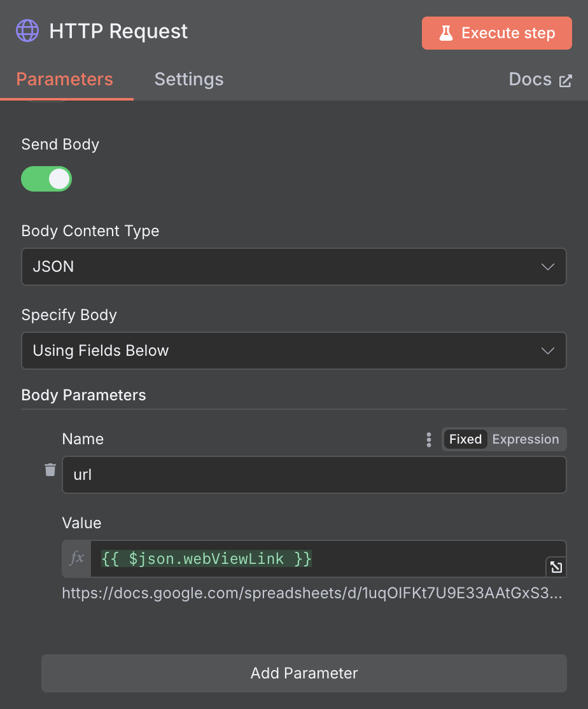
Task: Select the Parameters tab
Action: point(64,79)
